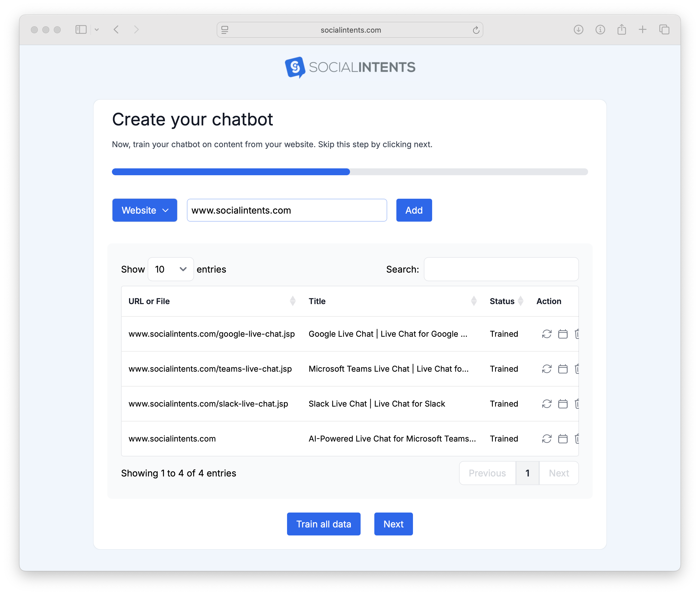
Task: Focus the table Search field
Action: click(x=501, y=269)
